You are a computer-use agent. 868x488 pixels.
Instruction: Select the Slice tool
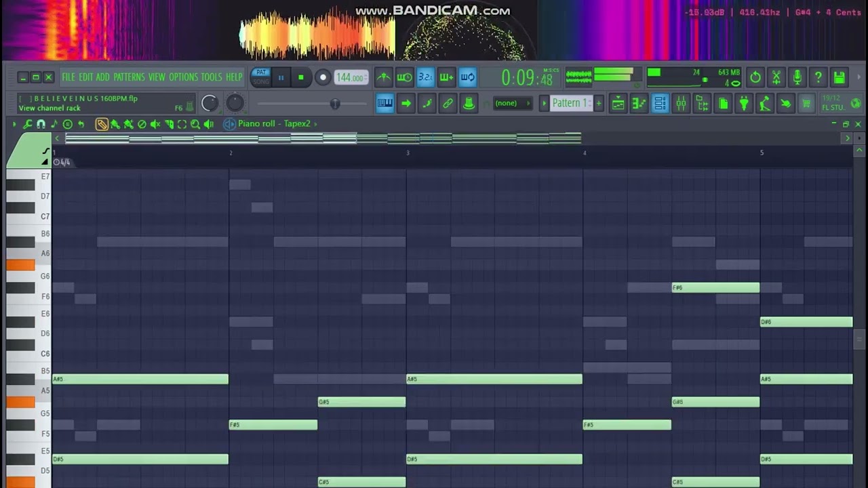[168, 124]
